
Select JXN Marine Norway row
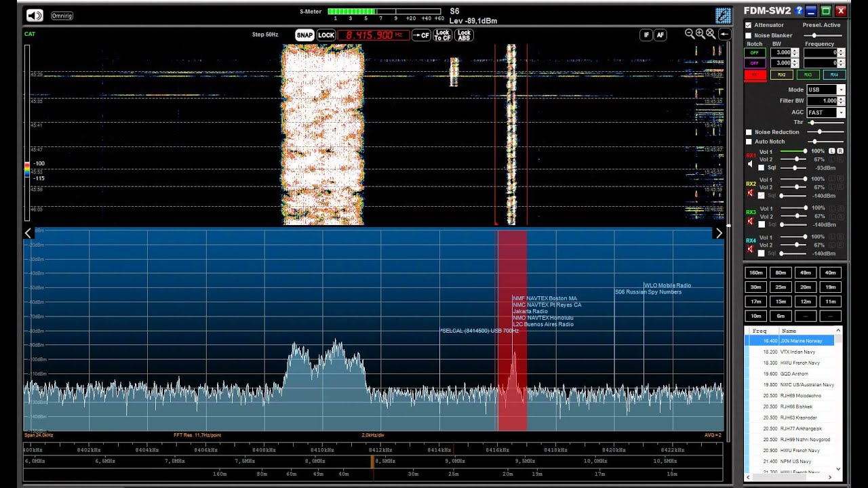coord(790,341)
